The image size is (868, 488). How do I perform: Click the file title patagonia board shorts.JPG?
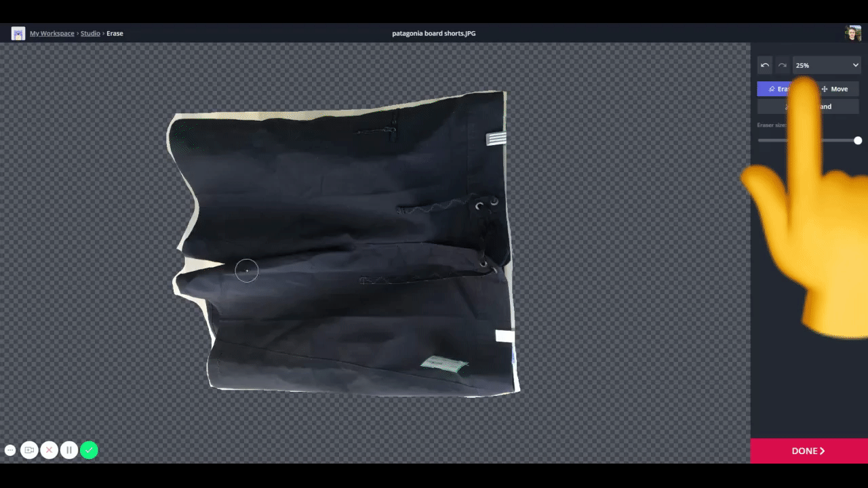pos(434,33)
